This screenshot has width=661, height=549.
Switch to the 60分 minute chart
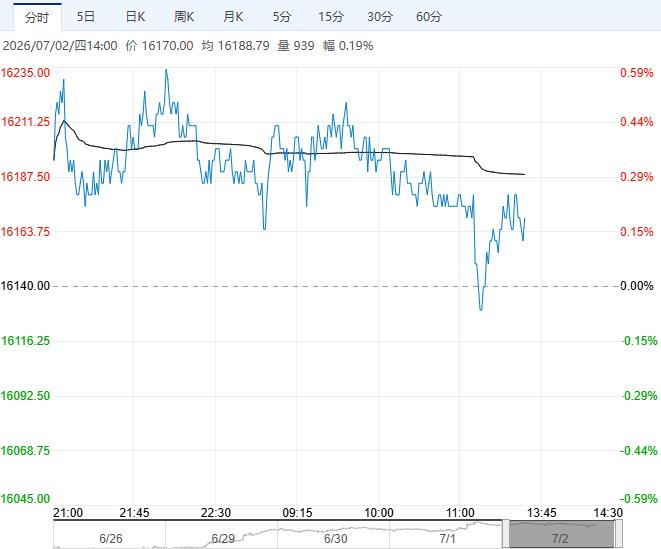point(429,17)
